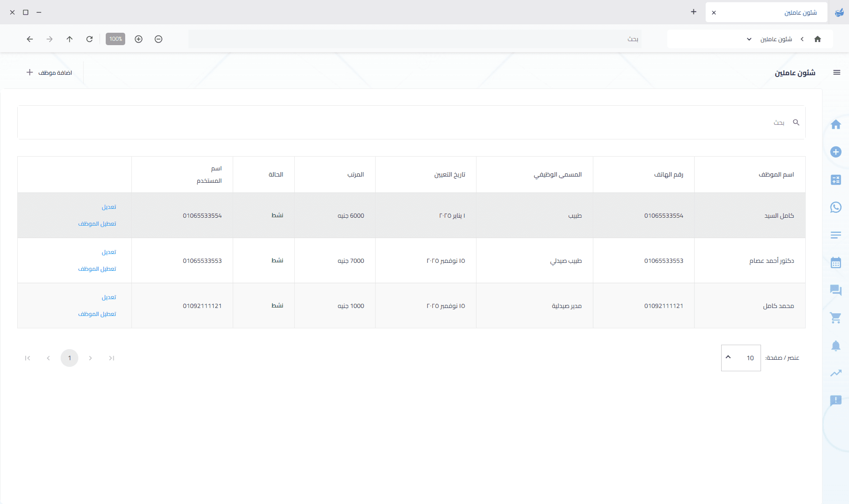Open a new tab with plus button

(693, 12)
